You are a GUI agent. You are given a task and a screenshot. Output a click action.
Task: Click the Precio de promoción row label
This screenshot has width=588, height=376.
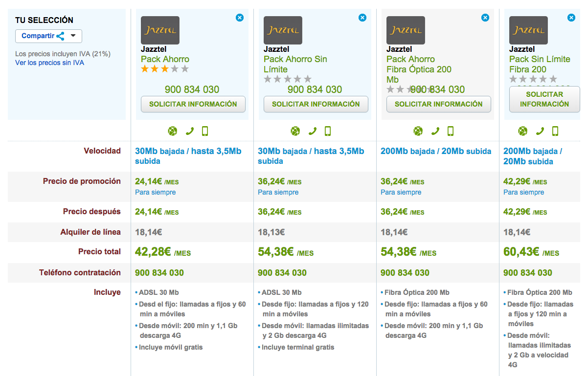click(82, 181)
